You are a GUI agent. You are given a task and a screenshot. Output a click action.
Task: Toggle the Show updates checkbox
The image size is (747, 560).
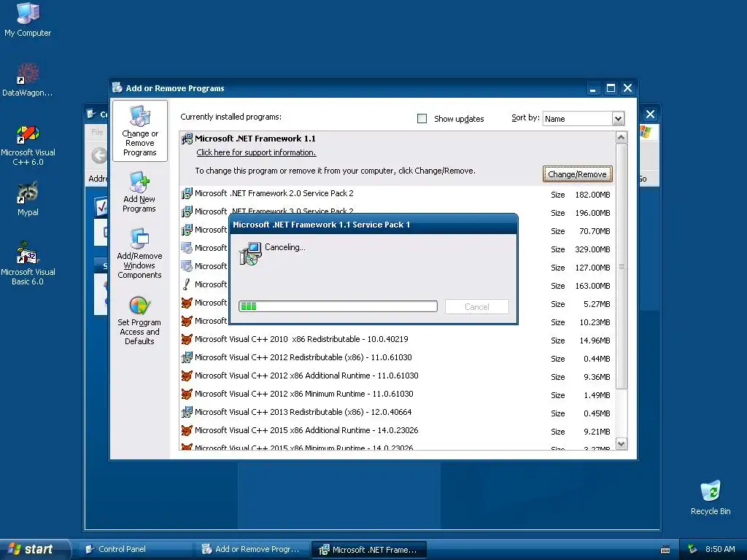click(x=422, y=118)
